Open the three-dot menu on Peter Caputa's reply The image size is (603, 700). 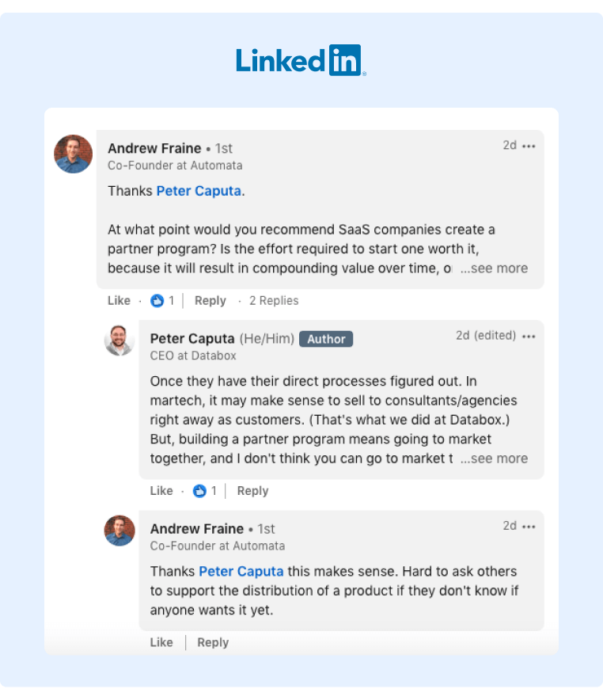pyautogui.click(x=529, y=335)
